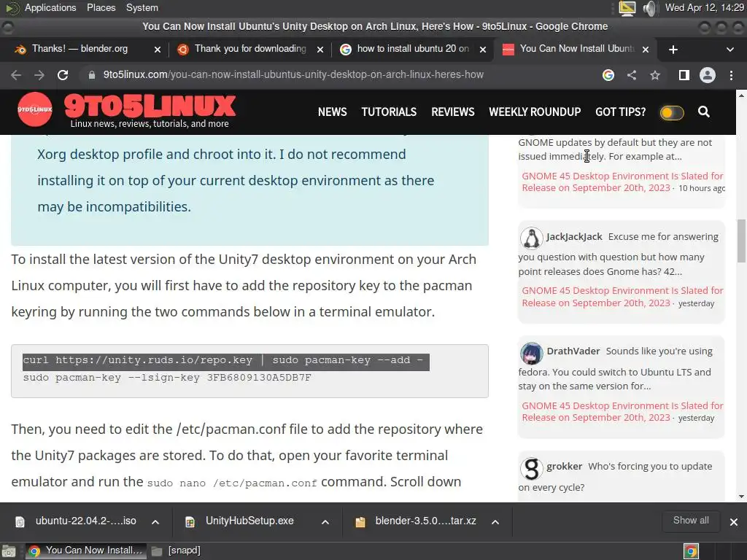Bookmark this page with the star

[655, 75]
